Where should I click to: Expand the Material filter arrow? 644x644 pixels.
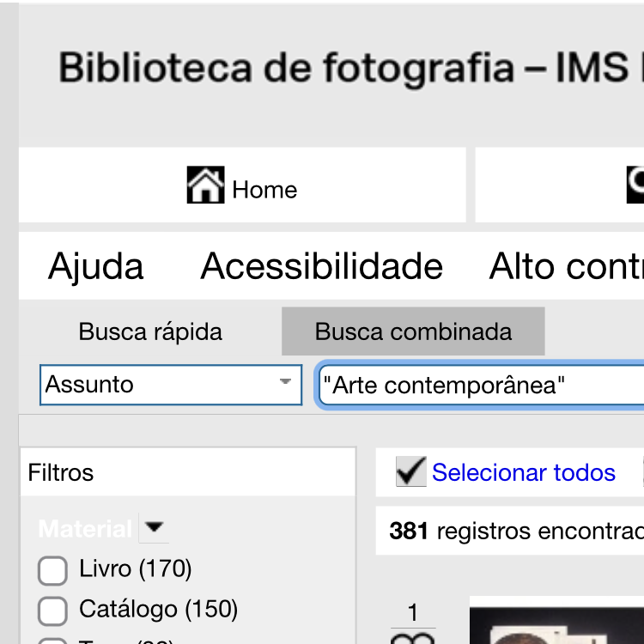(x=154, y=527)
